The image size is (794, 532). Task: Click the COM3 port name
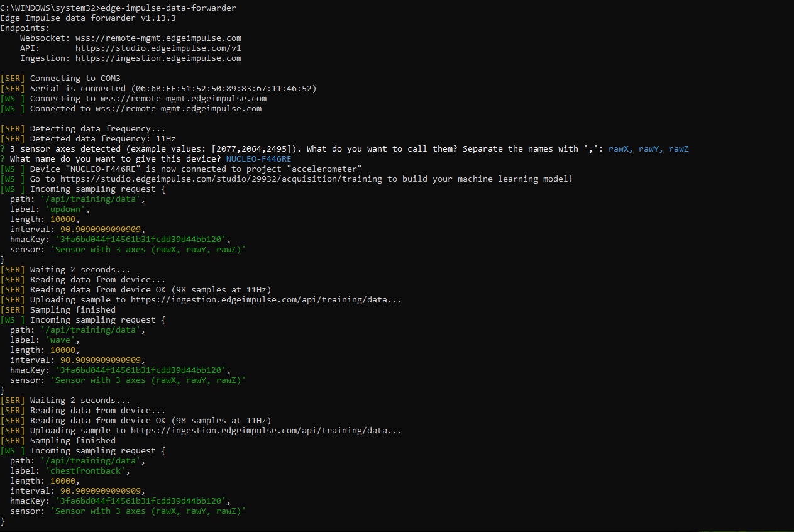point(111,78)
